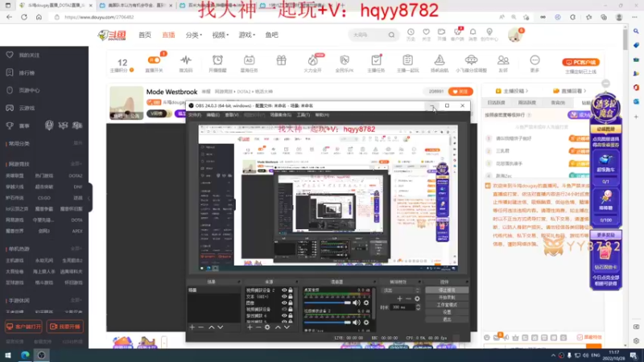The width and height of the screenshot is (644, 362).
Task: Toggle visibility of 文本 (GDI+) source
Action: [x=284, y=296]
